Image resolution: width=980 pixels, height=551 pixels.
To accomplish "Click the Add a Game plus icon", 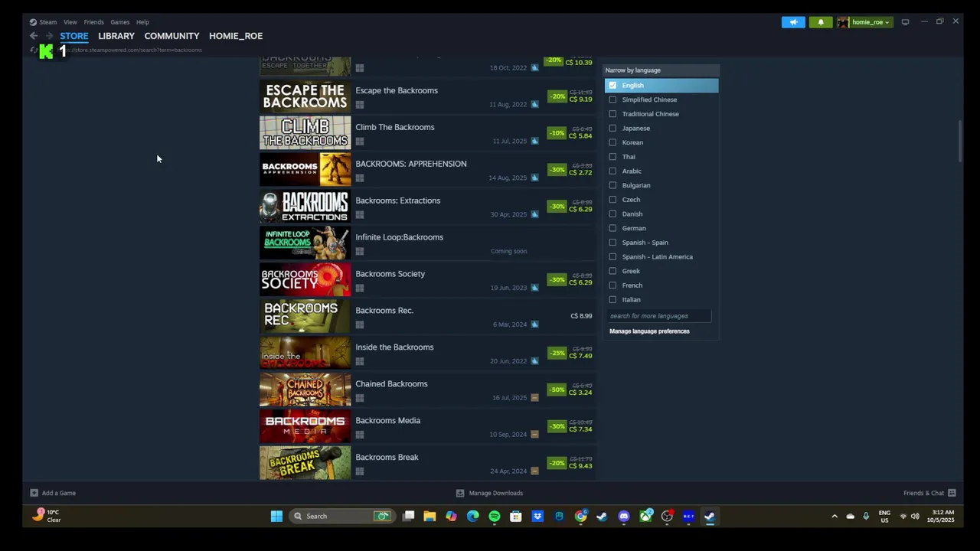I will 34,493.
